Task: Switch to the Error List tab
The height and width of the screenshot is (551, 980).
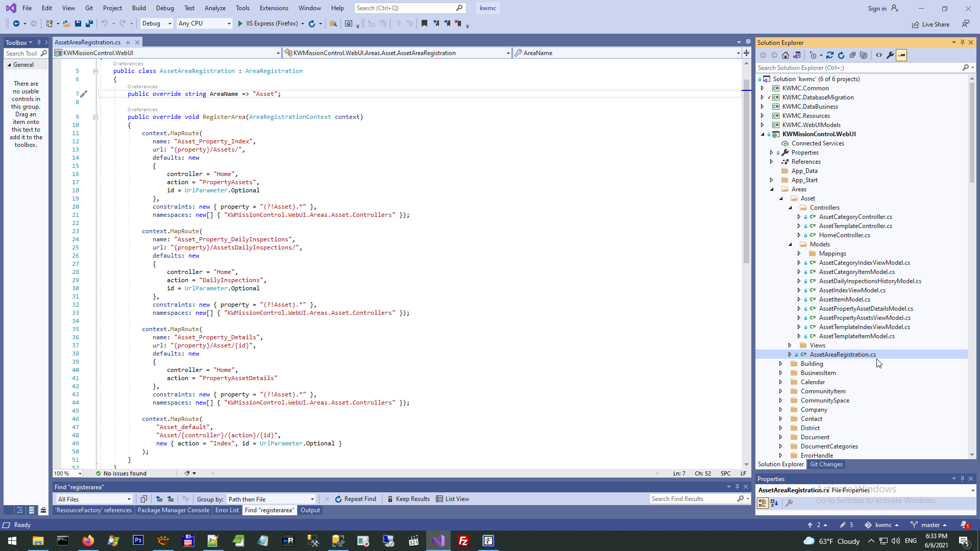Action: click(x=227, y=510)
